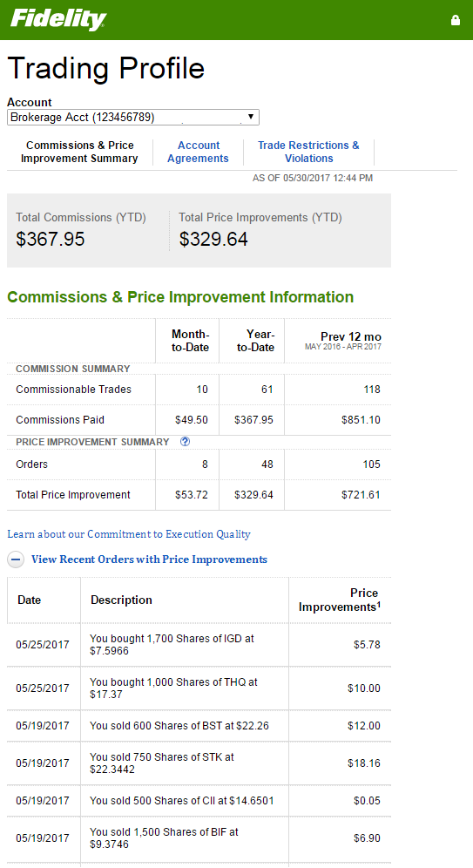The height and width of the screenshot is (868, 473).
Task: Click the secure lock icon
Action: click(x=456, y=21)
